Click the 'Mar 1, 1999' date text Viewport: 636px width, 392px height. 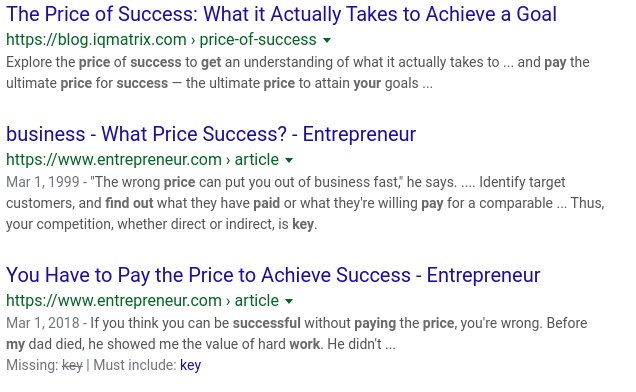43,182
